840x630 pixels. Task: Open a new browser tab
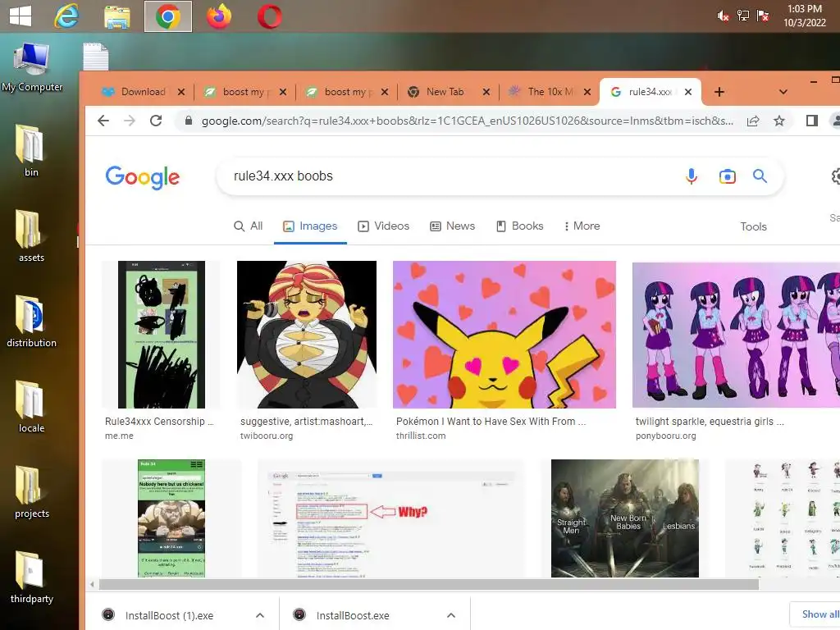point(719,92)
